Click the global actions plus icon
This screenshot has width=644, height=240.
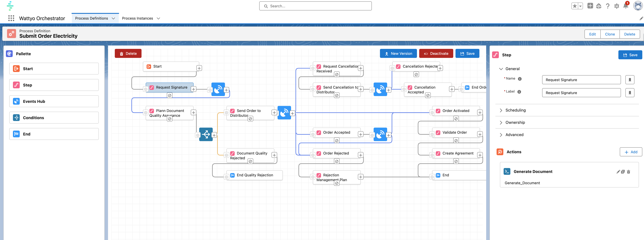tap(590, 6)
